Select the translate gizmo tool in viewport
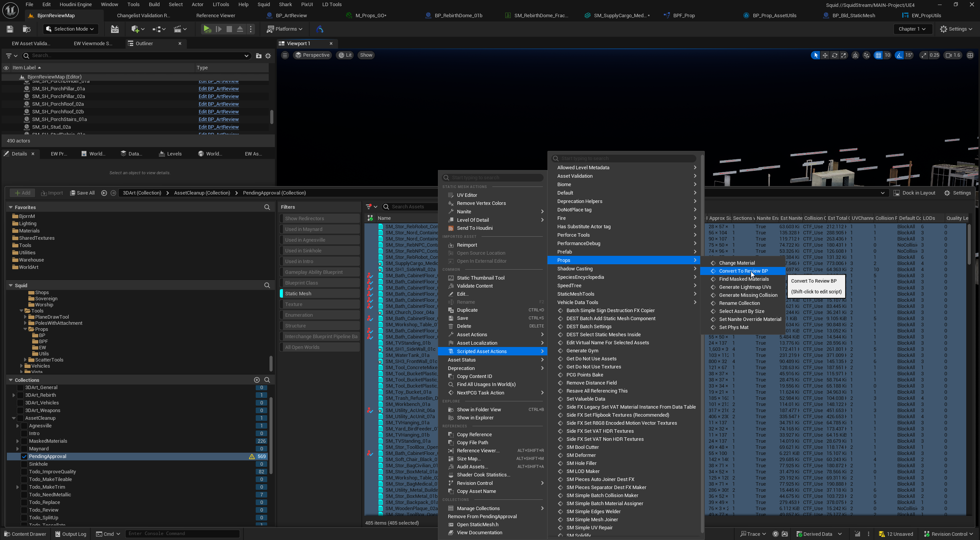The image size is (980, 540). 825,55
